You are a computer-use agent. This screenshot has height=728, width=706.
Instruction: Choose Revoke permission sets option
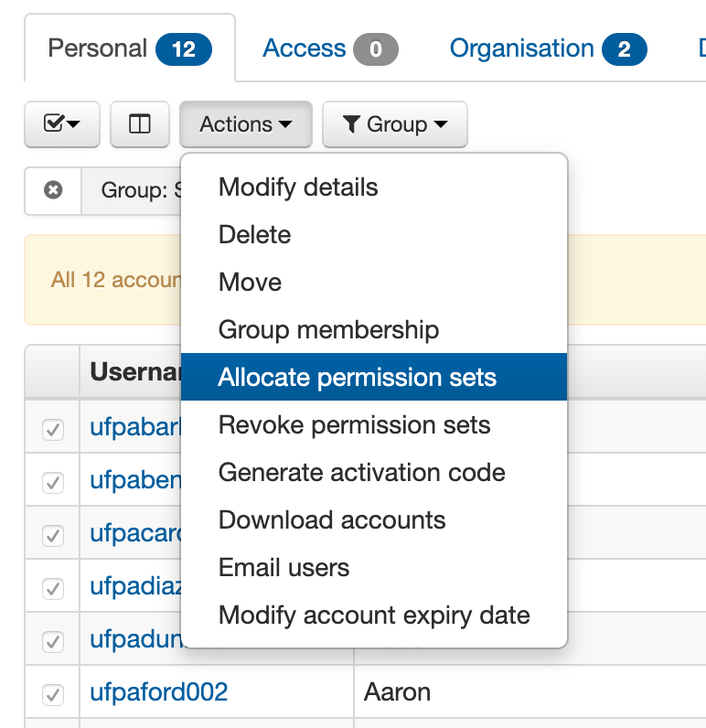point(354,425)
